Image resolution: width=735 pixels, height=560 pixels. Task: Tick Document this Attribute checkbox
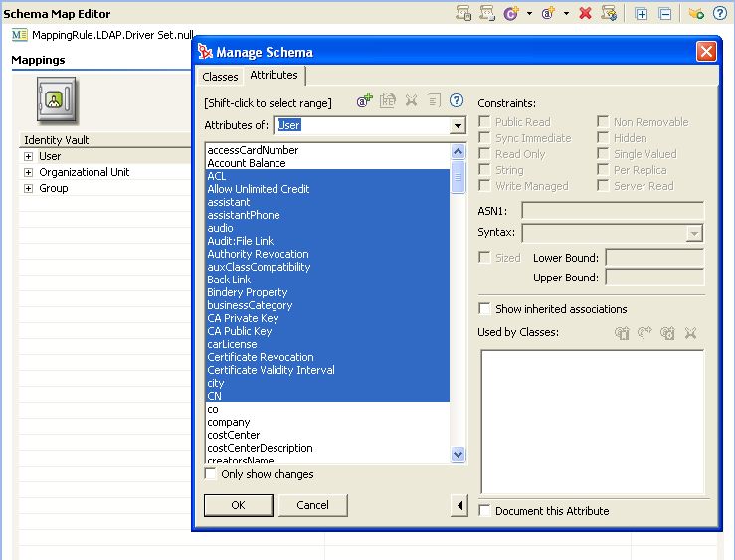[485, 511]
